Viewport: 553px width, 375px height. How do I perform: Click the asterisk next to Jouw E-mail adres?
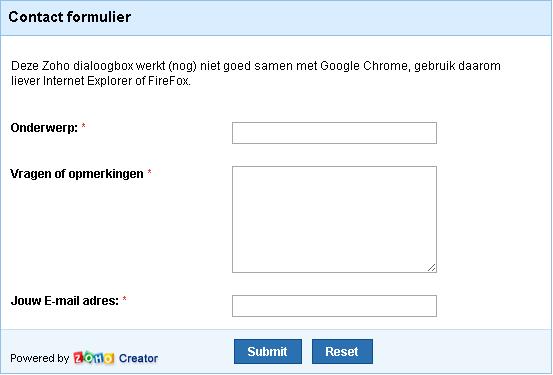coord(124,300)
